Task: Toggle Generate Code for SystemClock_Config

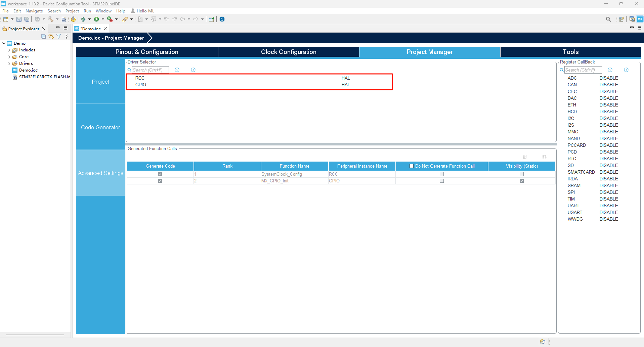Action: (x=160, y=174)
